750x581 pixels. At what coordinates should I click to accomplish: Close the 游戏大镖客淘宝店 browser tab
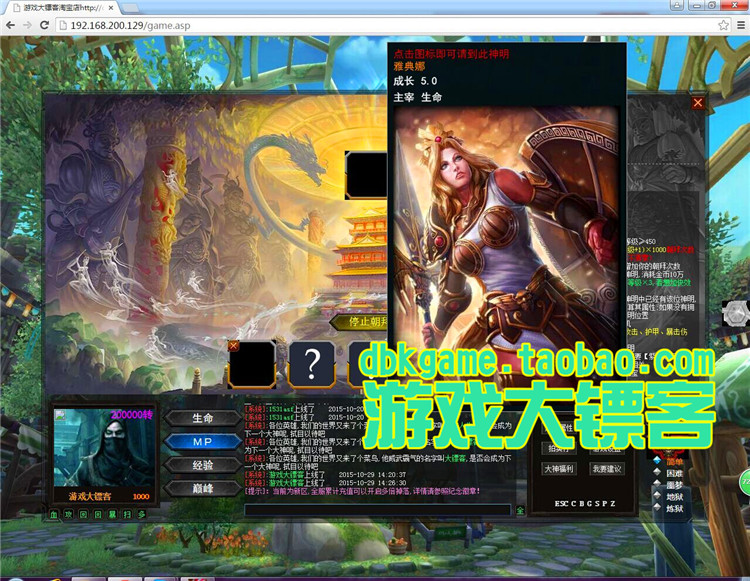(x=110, y=8)
